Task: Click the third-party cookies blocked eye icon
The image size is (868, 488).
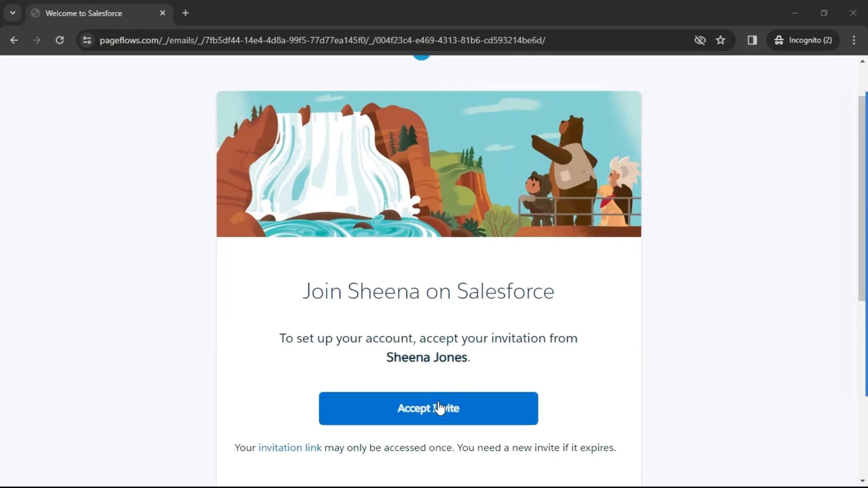Action: [x=700, y=40]
